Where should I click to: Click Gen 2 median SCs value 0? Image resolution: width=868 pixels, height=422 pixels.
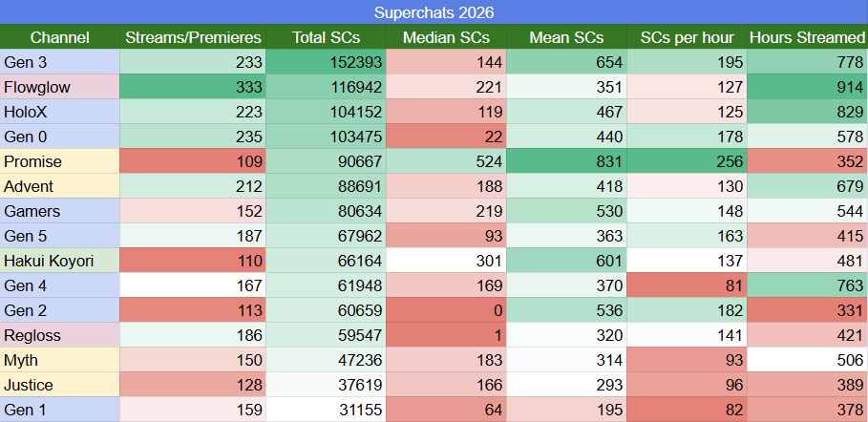[x=446, y=310]
